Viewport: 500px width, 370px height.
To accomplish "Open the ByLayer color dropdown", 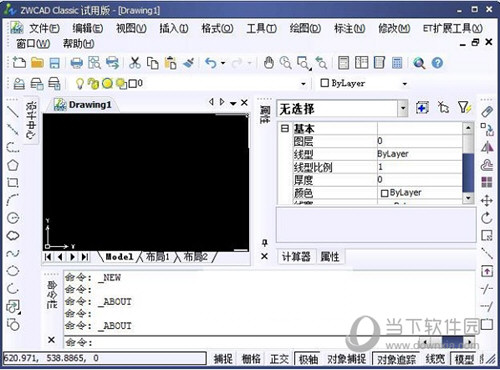I will (x=405, y=84).
